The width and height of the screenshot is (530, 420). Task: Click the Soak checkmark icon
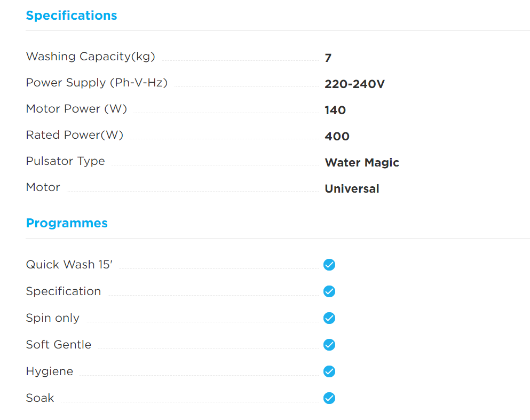[329, 398]
